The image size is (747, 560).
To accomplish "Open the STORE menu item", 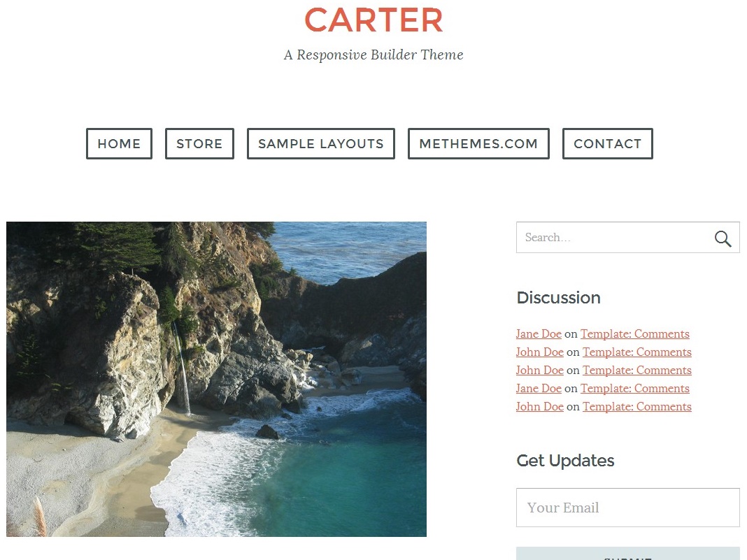I will pyautogui.click(x=199, y=144).
